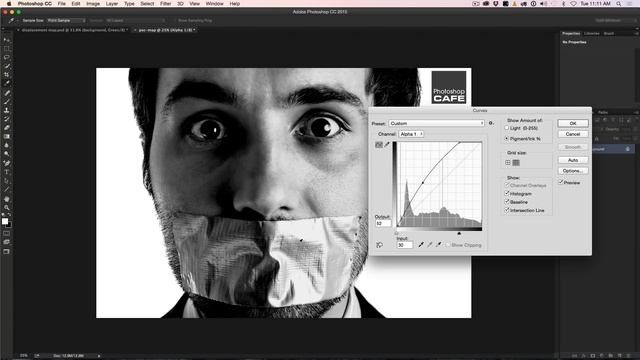Open the Preset dropdown showing Custom
The image size is (640, 360).
[x=436, y=123]
